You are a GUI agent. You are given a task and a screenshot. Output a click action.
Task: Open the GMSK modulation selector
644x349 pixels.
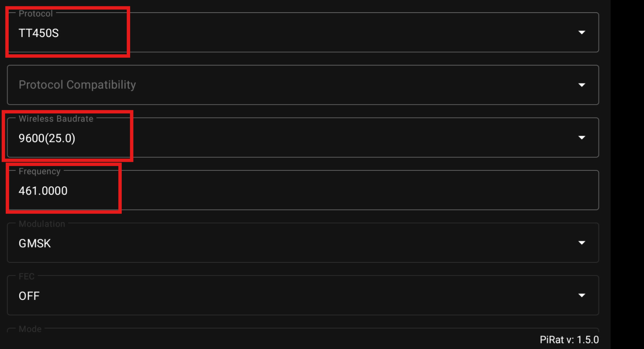(x=35, y=243)
